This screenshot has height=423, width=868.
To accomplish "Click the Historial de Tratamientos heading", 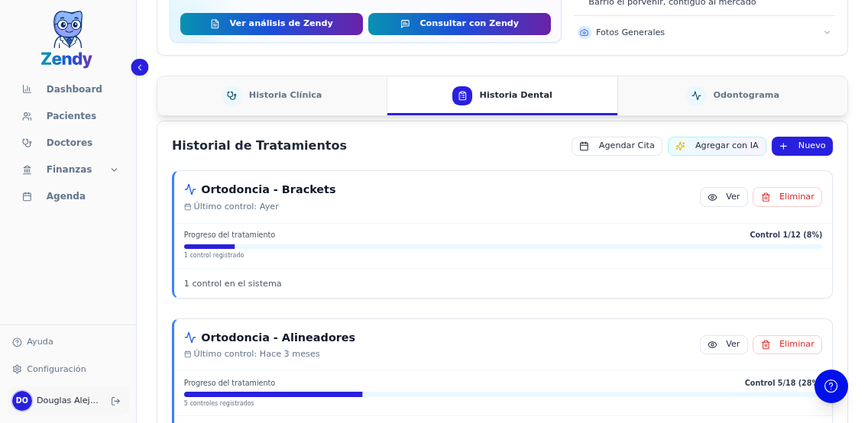I will pos(259,145).
